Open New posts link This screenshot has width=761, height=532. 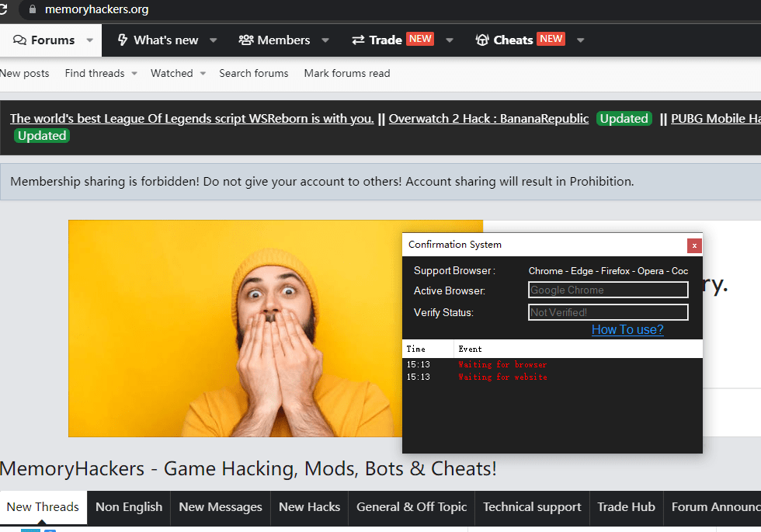24,73
